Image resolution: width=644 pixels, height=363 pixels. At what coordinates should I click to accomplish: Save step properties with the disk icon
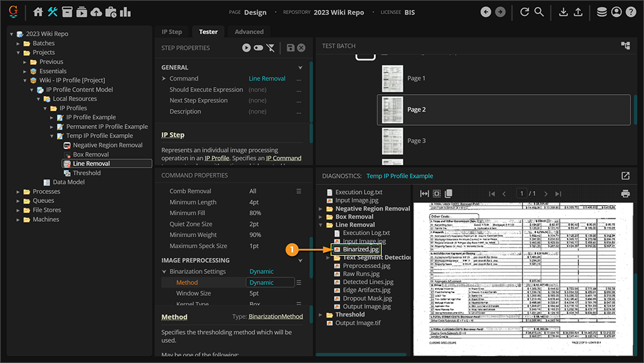point(290,48)
